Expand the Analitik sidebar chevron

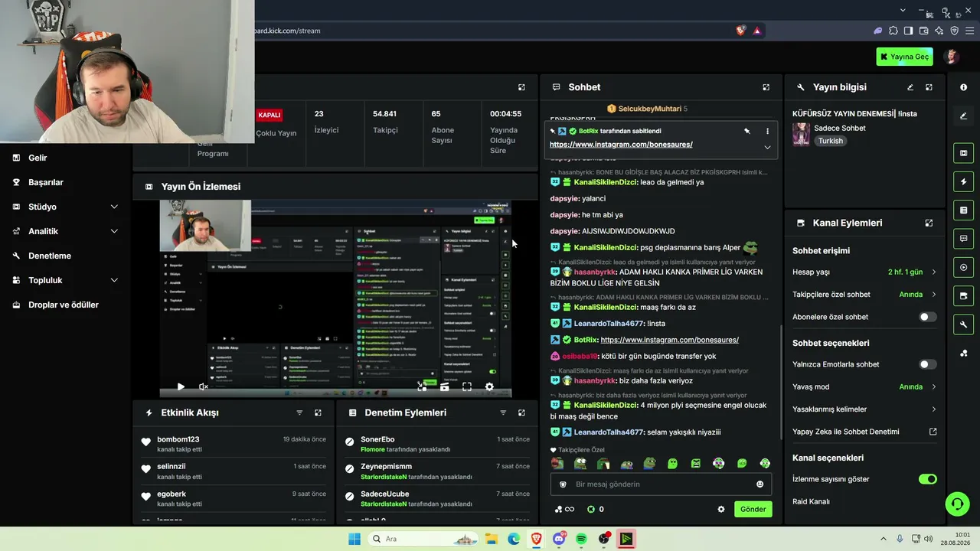114,231
